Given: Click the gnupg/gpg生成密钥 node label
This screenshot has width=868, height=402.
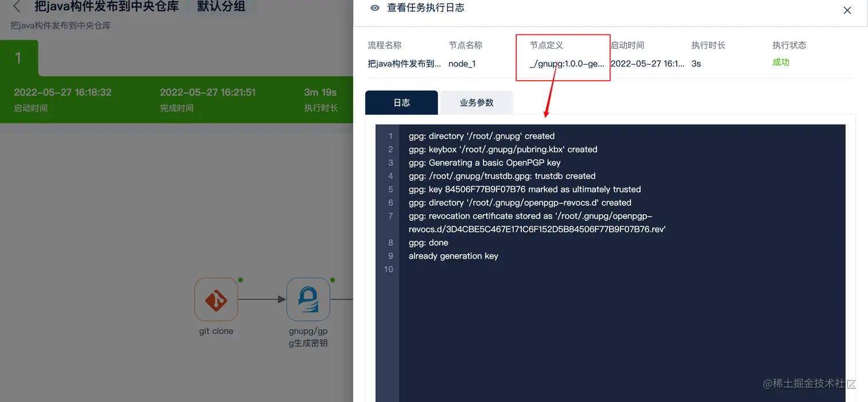Looking at the screenshot, I should point(308,337).
